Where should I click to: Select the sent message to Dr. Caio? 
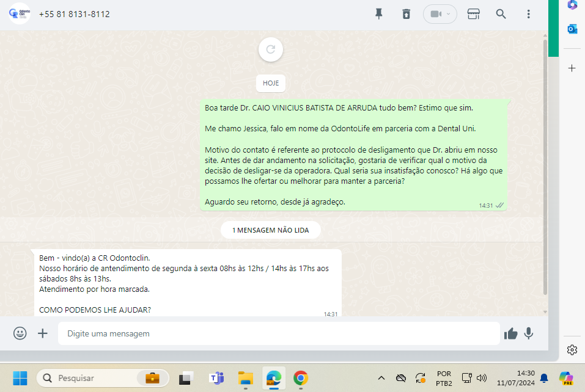[354, 155]
